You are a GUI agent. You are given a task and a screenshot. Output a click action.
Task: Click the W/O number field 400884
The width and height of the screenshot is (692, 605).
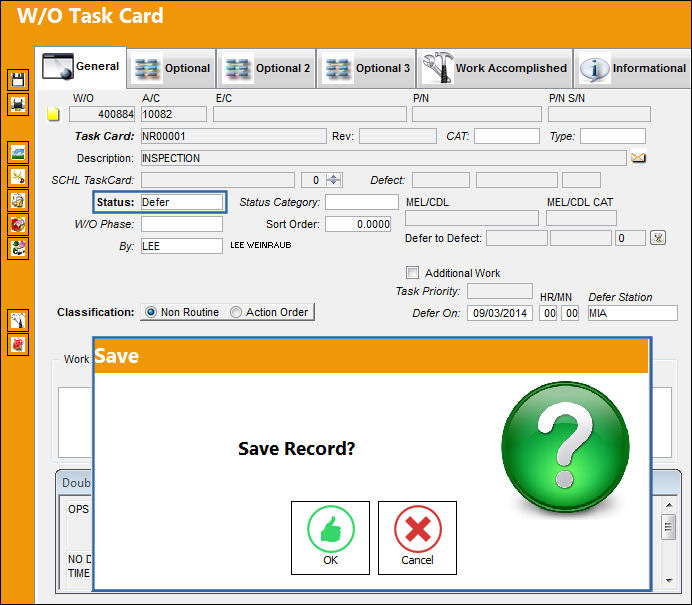point(102,114)
